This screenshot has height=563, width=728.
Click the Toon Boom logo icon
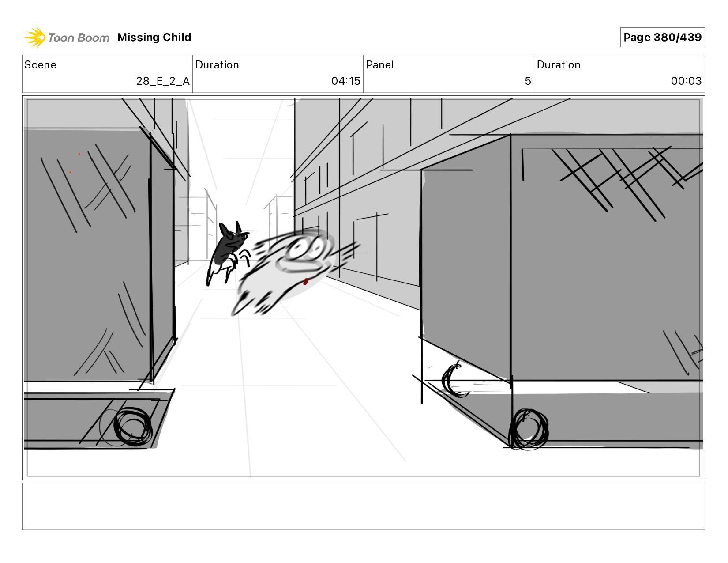(x=35, y=37)
